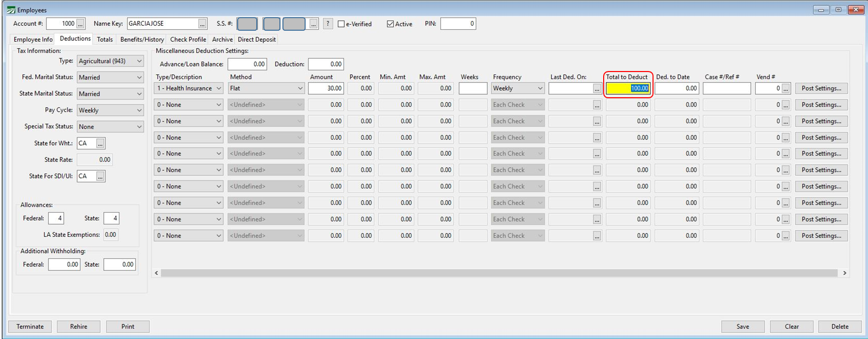The height and width of the screenshot is (339, 868).
Task: Click the question mark help button
Action: click(x=328, y=24)
